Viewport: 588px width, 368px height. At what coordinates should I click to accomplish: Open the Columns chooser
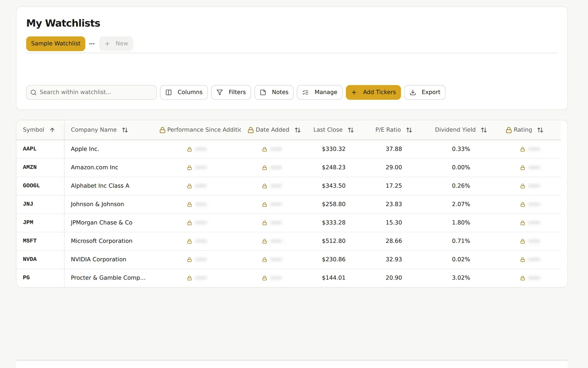point(184,92)
